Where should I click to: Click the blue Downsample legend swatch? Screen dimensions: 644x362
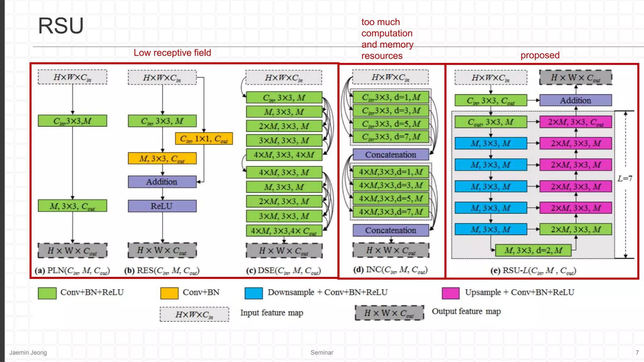253,293
